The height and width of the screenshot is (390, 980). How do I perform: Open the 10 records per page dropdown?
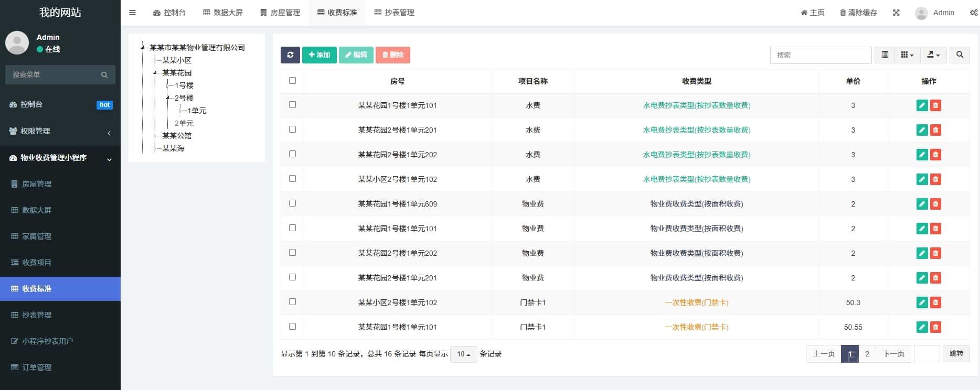pos(463,354)
